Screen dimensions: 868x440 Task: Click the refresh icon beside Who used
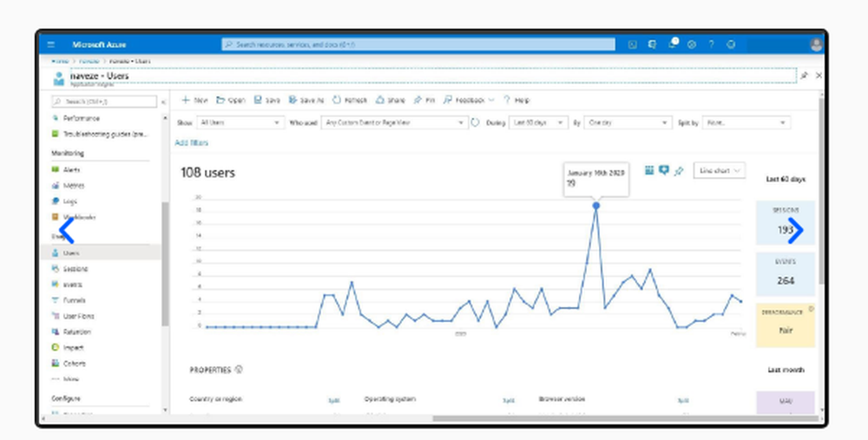tap(475, 123)
